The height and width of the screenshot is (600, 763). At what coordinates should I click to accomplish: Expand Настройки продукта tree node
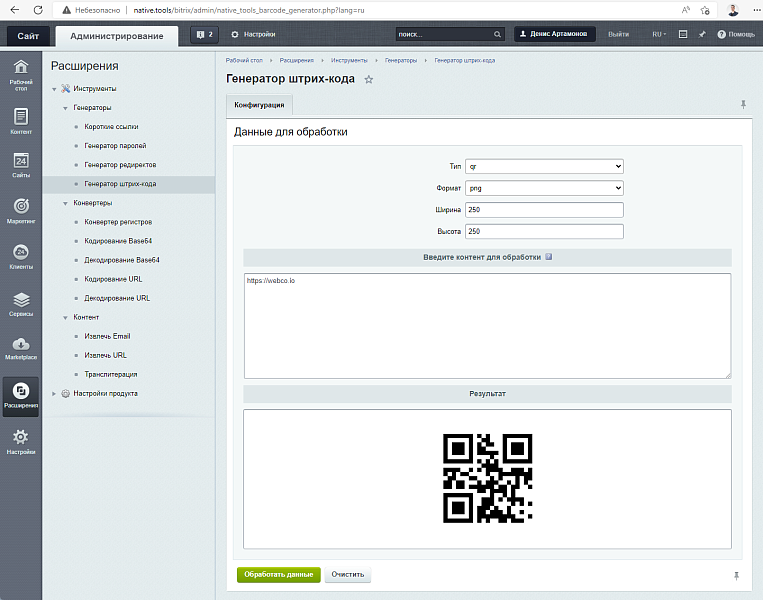(54, 393)
